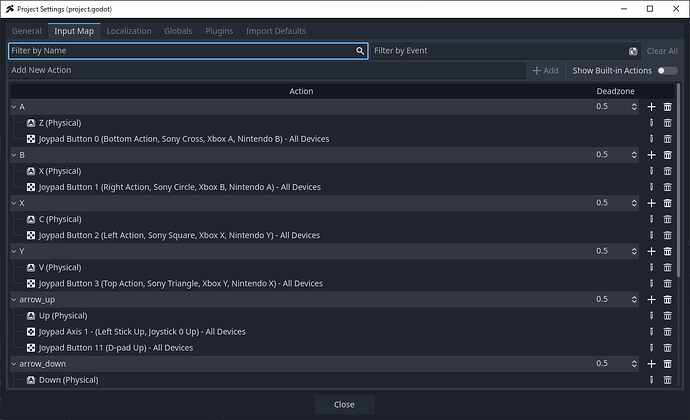Add an event to action A
The image size is (690, 420).
pyautogui.click(x=651, y=107)
